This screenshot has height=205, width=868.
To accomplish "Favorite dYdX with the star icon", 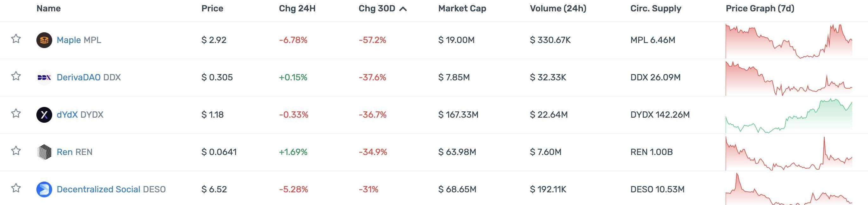I will click(16, 114).
